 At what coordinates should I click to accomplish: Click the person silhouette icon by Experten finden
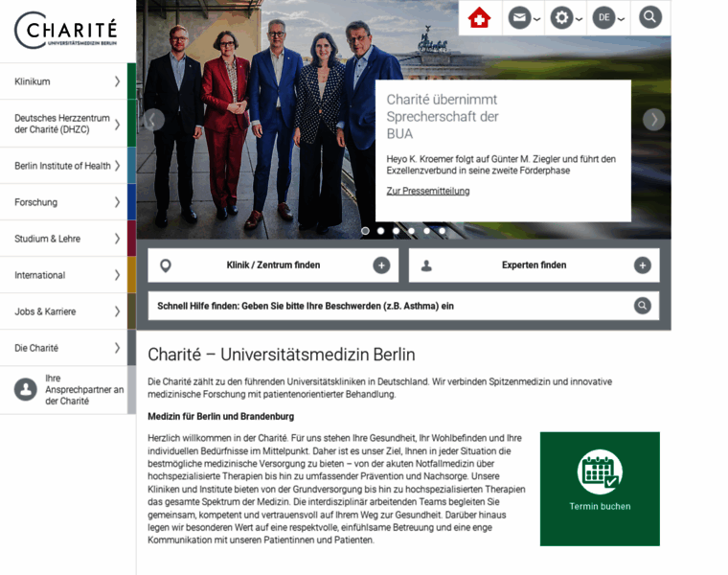(426, 265)
